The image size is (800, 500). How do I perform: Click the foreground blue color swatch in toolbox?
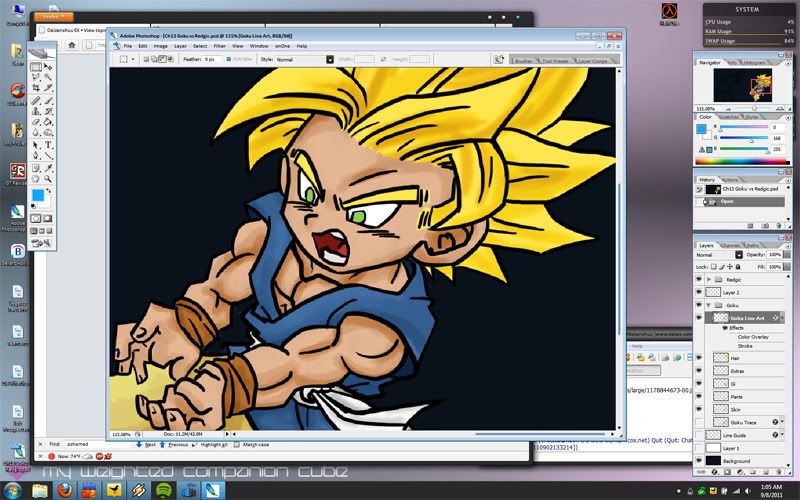click(x=39, y=194)
